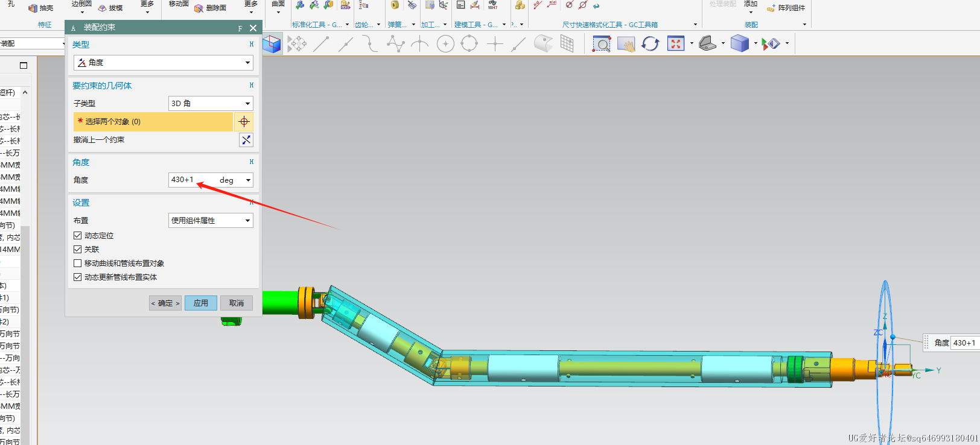Open the 边倒圆 dropdown menu

81,11
